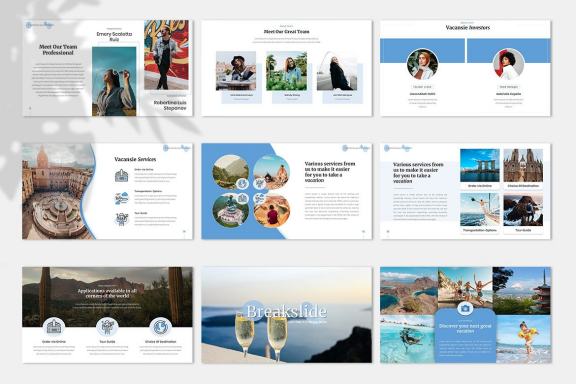Open the aerial piazza fountain photo

click(x=58, y=191)
